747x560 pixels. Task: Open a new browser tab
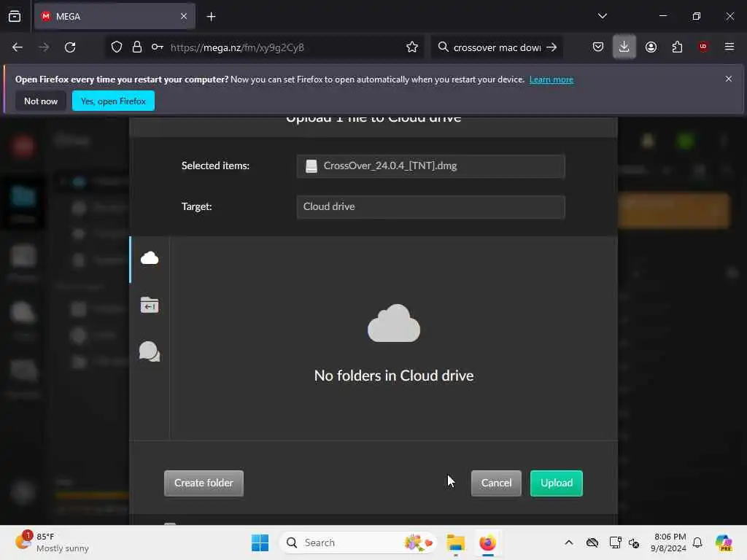211,17
